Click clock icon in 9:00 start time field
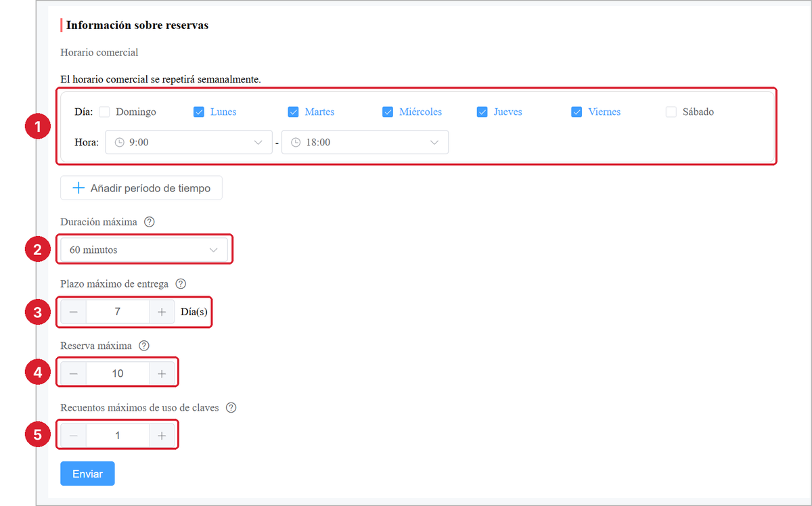The height and width of the screenshot is (506, 812). 120,143
